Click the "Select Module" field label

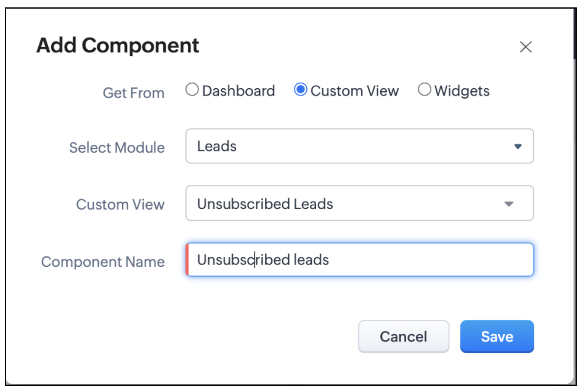[117, 148]
